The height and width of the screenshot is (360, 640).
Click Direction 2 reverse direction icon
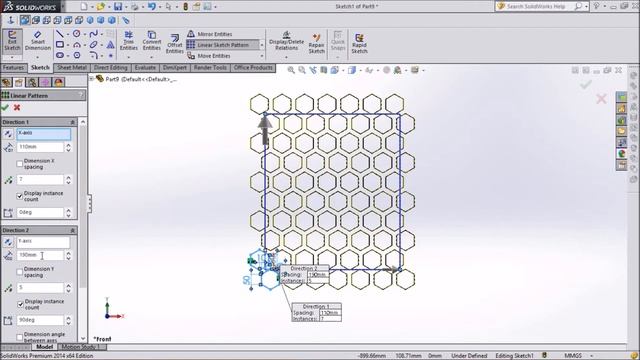(x=8, y=242)
